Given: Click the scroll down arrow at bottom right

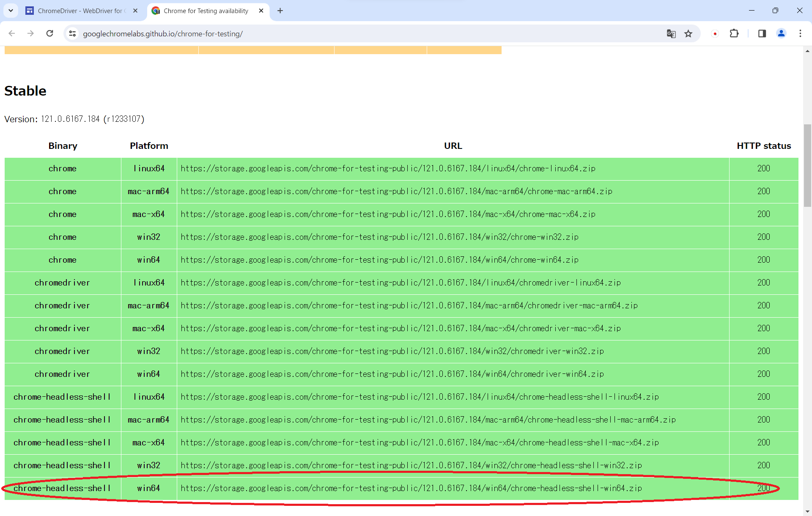Looking at the screenshot, I should click(807, 511).
